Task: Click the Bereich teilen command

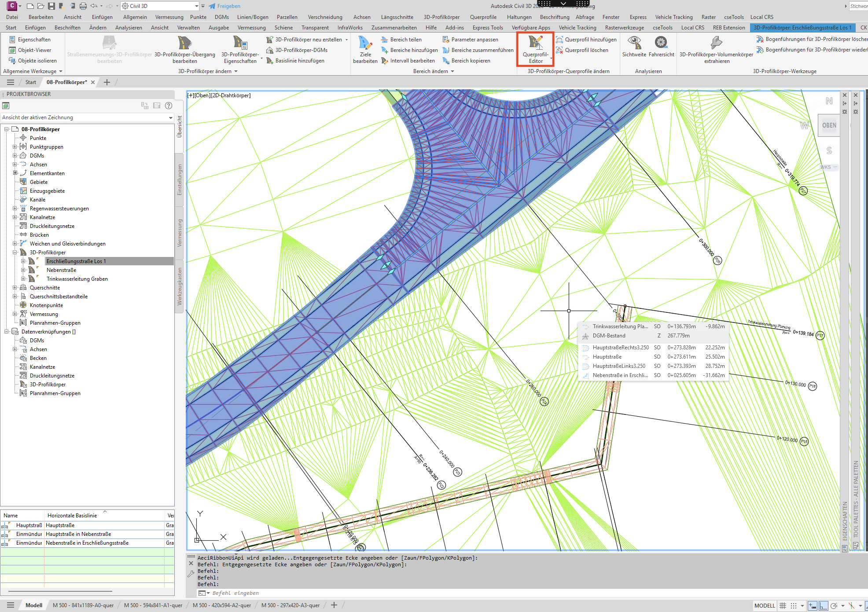Action: tap(401, 40)
